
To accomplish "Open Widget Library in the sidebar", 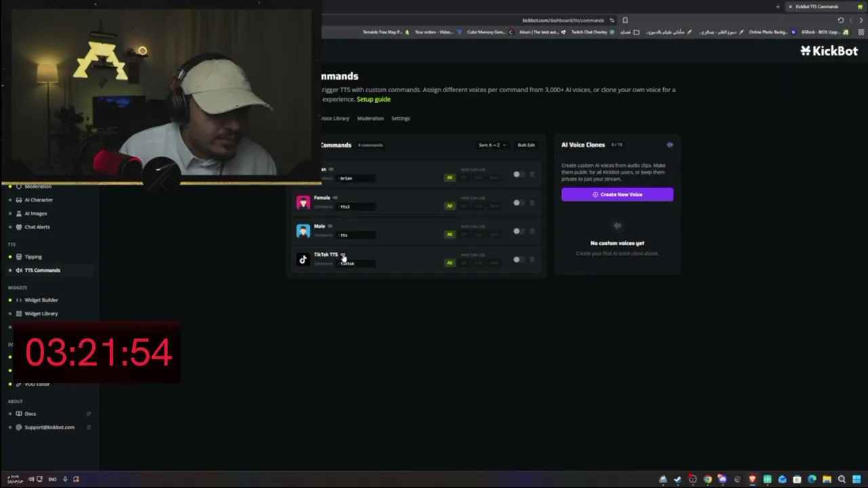I will tap(41, 314).
